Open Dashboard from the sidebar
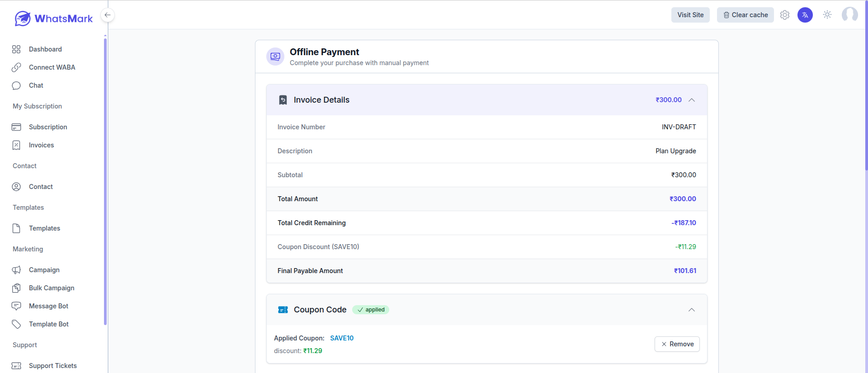The width and height of the screenshot is (868, 373). click(45, 49)
